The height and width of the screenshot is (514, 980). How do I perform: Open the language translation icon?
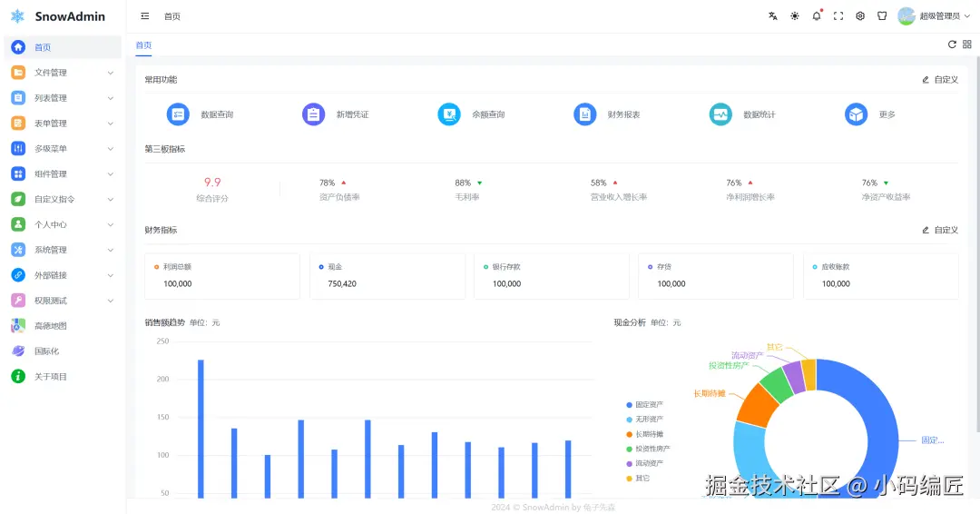click(x=773, y=16)
